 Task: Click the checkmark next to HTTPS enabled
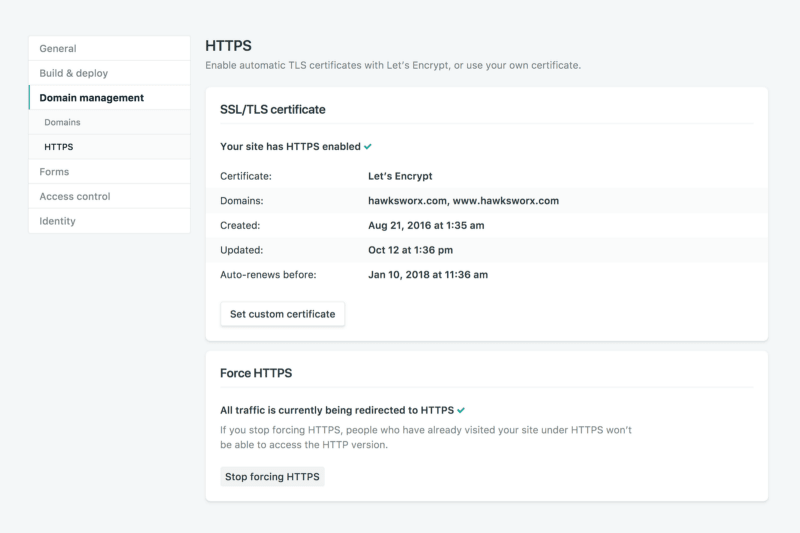click(x=368, y=146)
